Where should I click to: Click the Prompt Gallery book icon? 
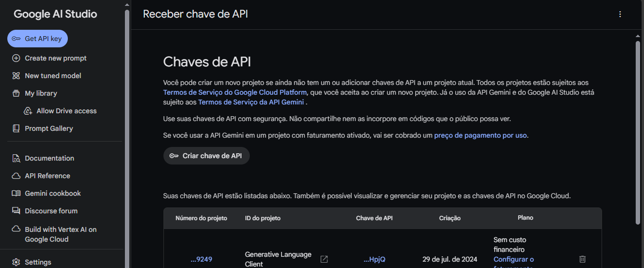tap(16, 128)
